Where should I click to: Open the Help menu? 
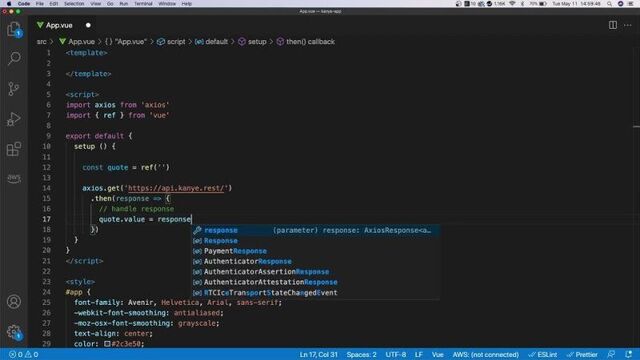(187, 4)
